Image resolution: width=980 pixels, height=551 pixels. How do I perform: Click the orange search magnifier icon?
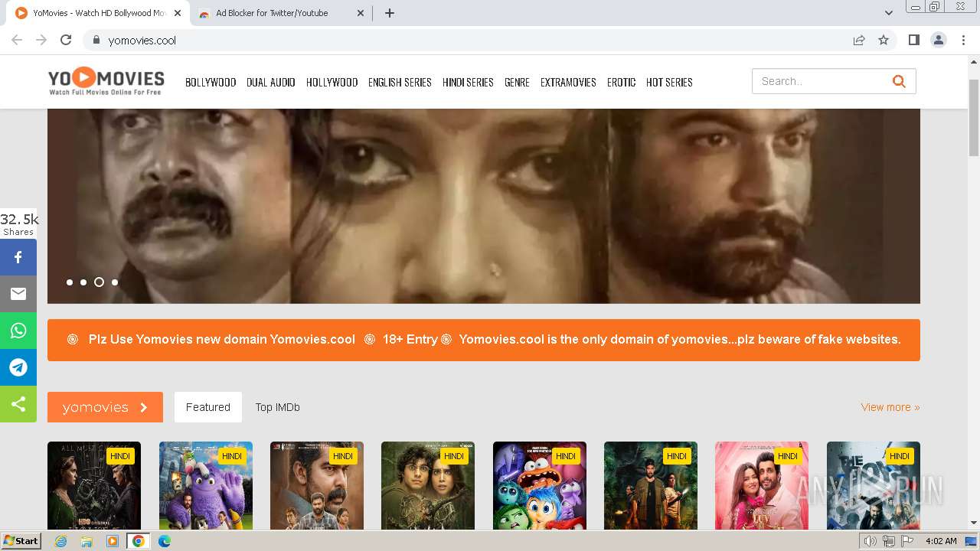[x=899, y=81]
